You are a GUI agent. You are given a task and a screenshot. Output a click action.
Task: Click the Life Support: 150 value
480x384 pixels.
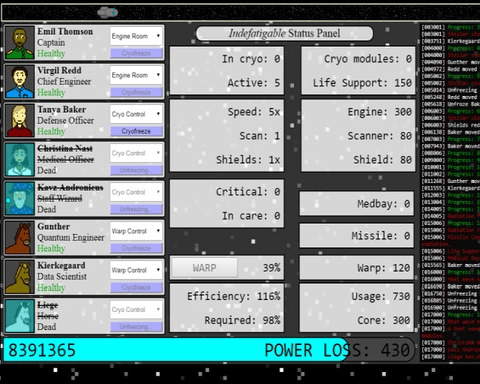pyautogui.click(x=362, y=83)
